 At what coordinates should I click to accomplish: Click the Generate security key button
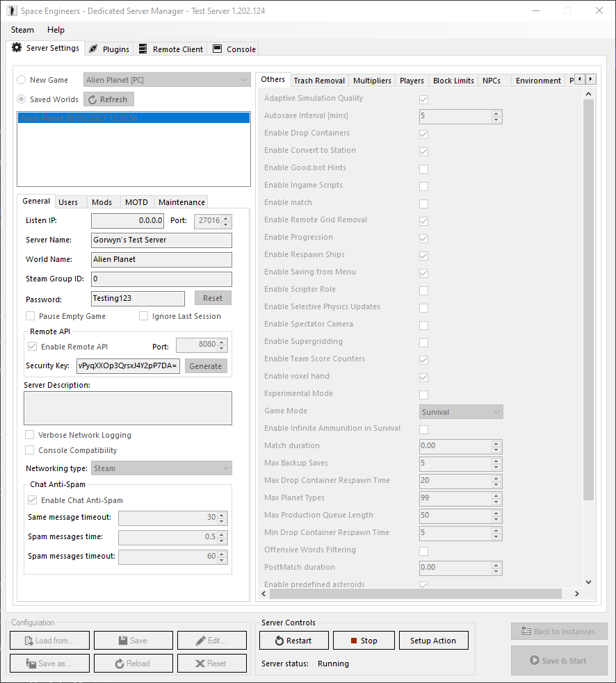pyautogui.click(x=206, y=366)
